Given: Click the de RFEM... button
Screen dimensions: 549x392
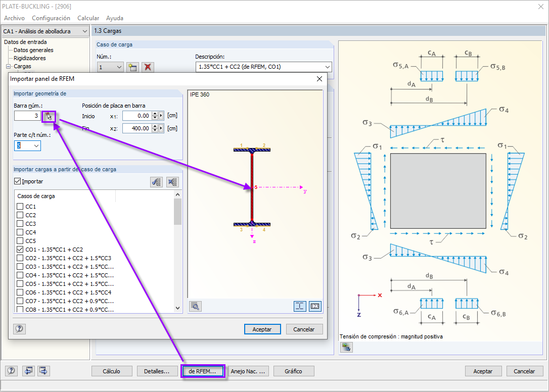Looking at the screenshot, I should pyautogui.click(x=203, y=371).
